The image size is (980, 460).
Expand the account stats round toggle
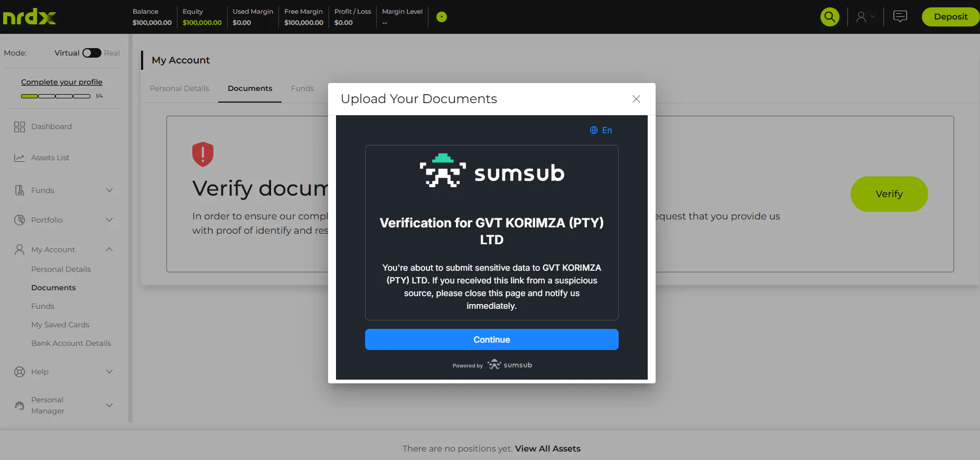tap(442, 17)
